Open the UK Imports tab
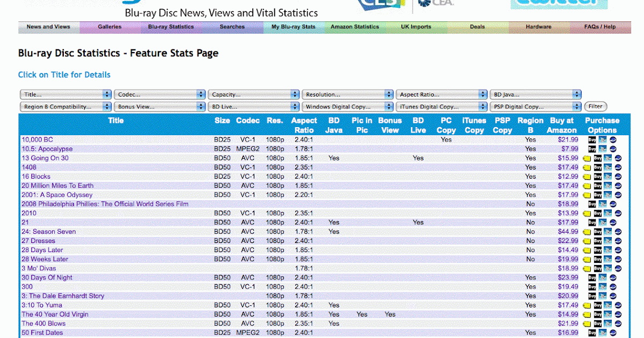 click(x=416, y=27)
